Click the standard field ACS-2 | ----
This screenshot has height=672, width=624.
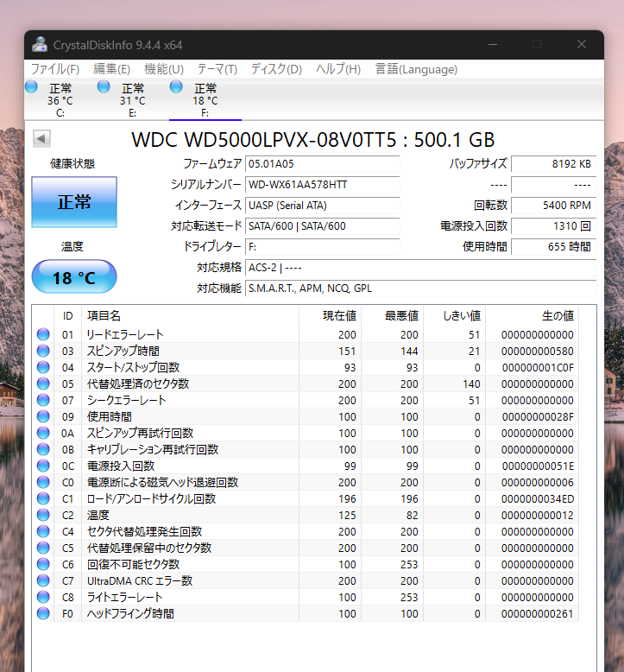point(420,268)
